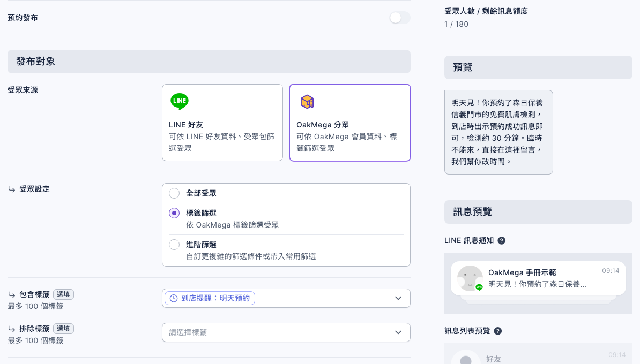Click help icon beside LINE 訊息通知
Viewport: 640px width, 364px height.
click(502, 240)
